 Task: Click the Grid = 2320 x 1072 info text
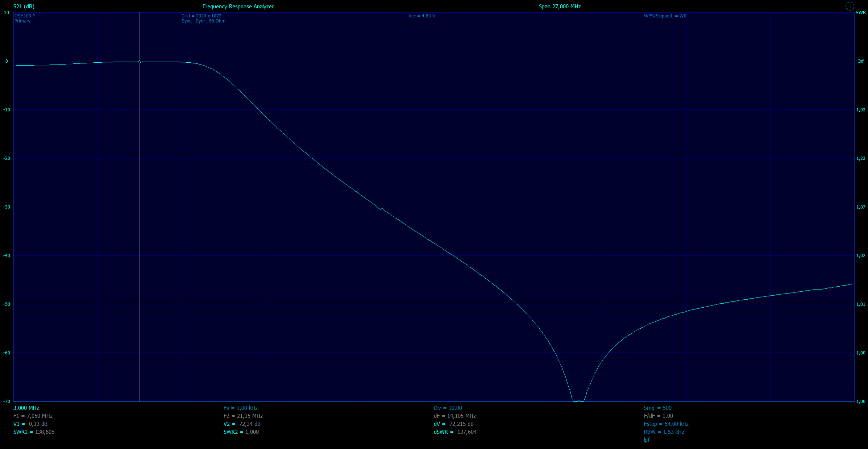click(201, 16)
